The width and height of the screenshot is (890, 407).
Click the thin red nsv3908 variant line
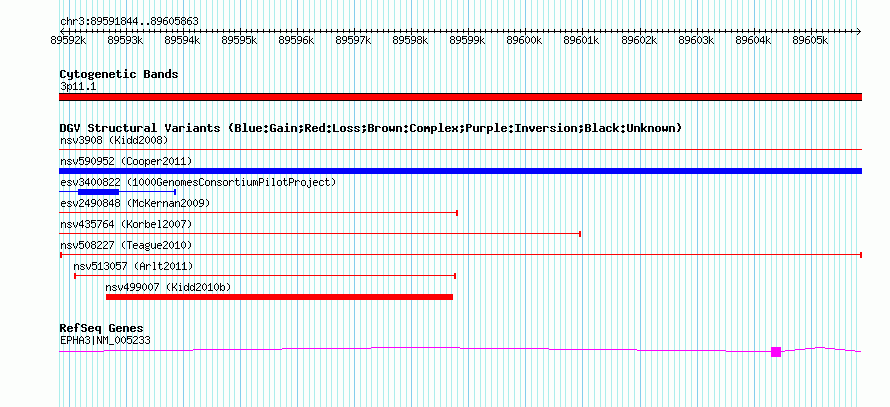[460, 149]
